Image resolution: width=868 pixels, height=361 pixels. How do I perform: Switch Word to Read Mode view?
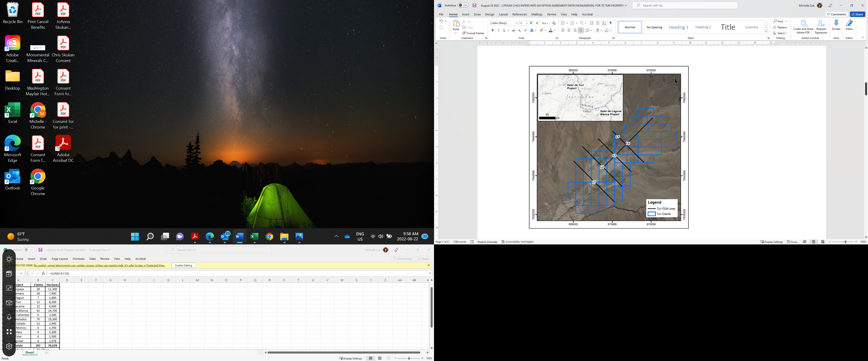pos(805,242)
